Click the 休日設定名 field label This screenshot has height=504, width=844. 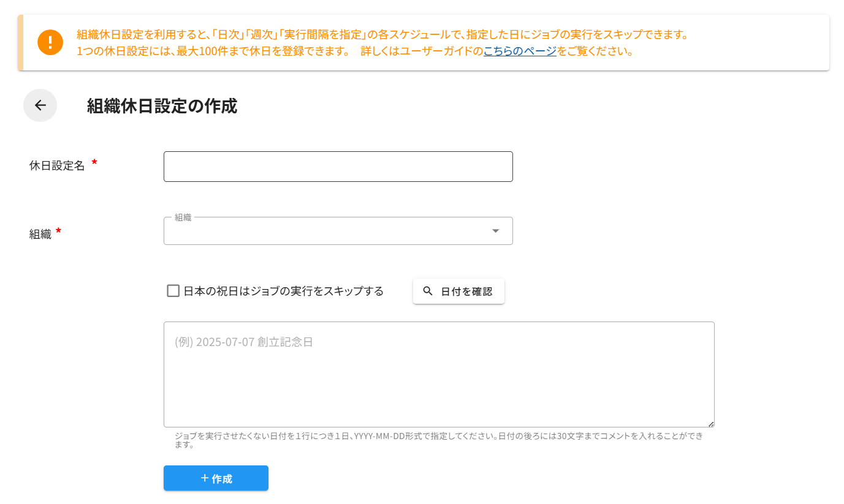click(x=57, y=165)
